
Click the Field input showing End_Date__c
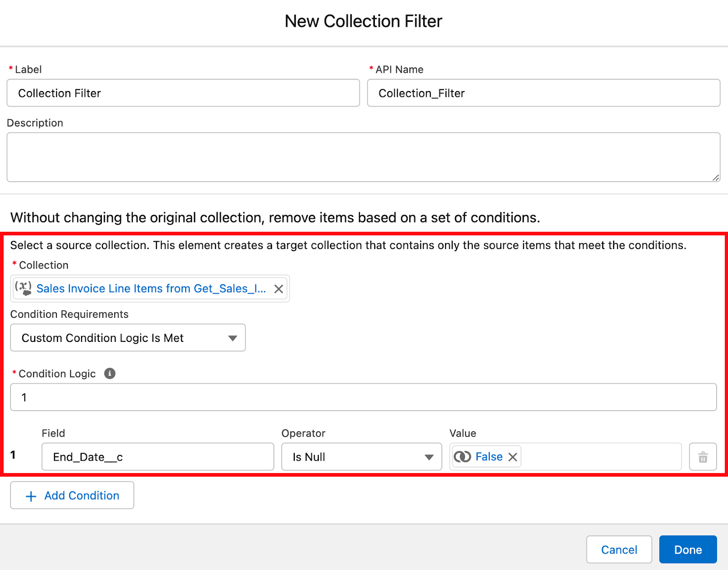pyautogui.click(x=157, y=457)
